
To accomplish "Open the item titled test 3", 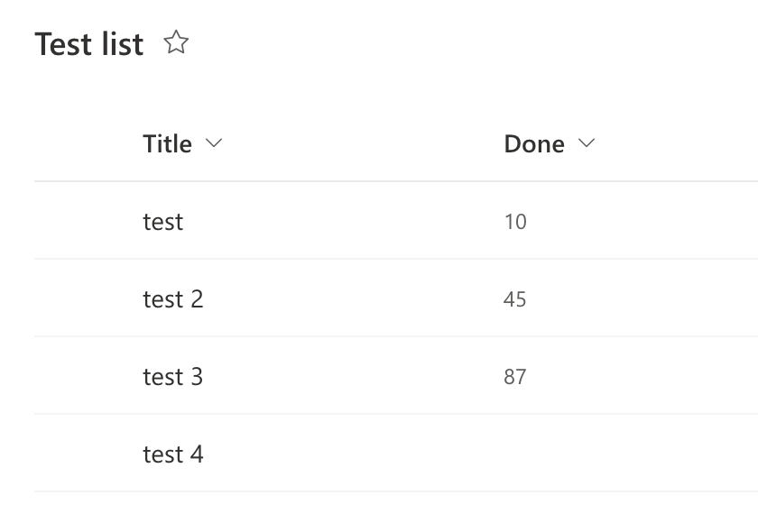I will [x=173, y=377].
